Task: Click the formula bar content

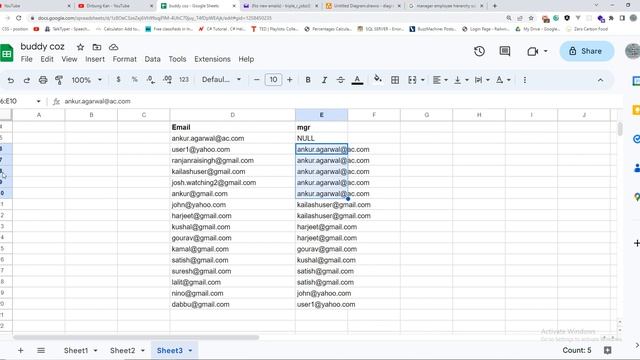Action: tap(98, 101)
